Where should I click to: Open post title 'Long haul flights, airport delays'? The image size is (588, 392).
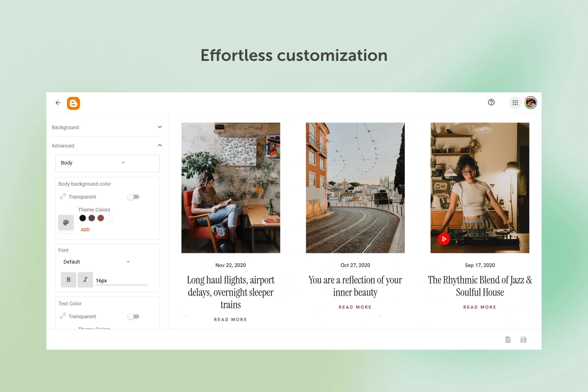tap(231, 292)
